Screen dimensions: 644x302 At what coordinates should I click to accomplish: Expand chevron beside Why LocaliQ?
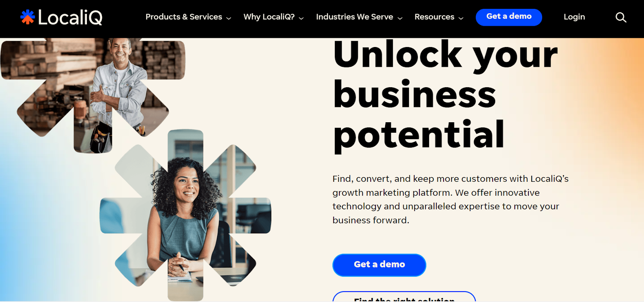click(301, 18)
